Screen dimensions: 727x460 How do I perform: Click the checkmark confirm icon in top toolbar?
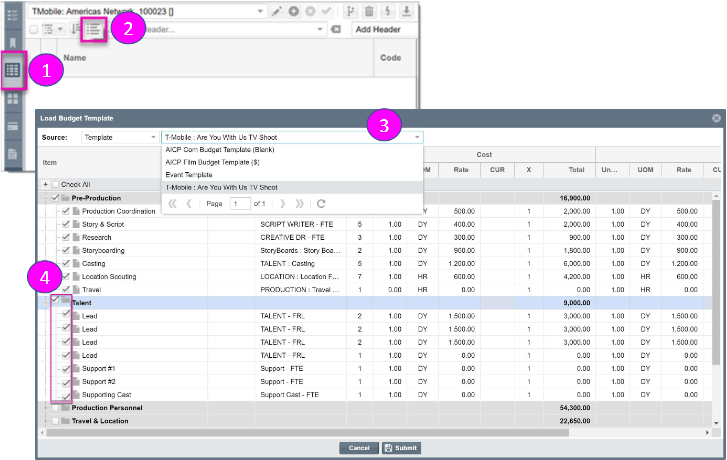tap(326, 11)
